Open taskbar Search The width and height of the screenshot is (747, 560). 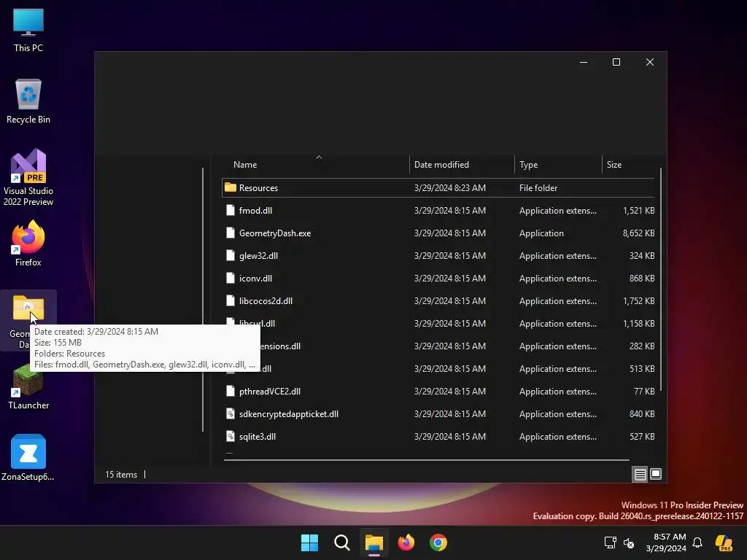(341, 542)
